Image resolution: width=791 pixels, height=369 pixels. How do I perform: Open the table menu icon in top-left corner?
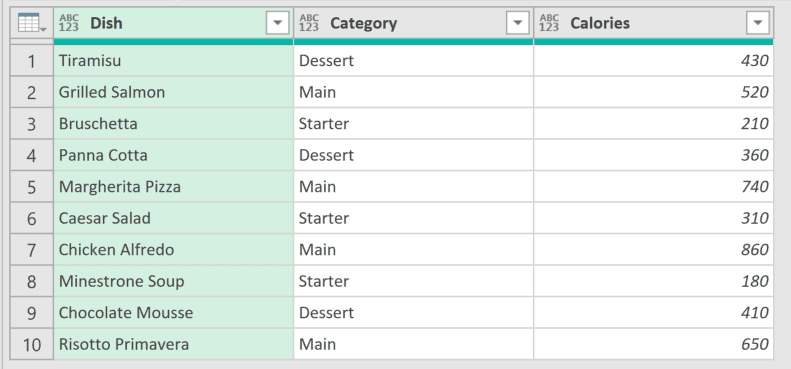(x=31, y=23)
